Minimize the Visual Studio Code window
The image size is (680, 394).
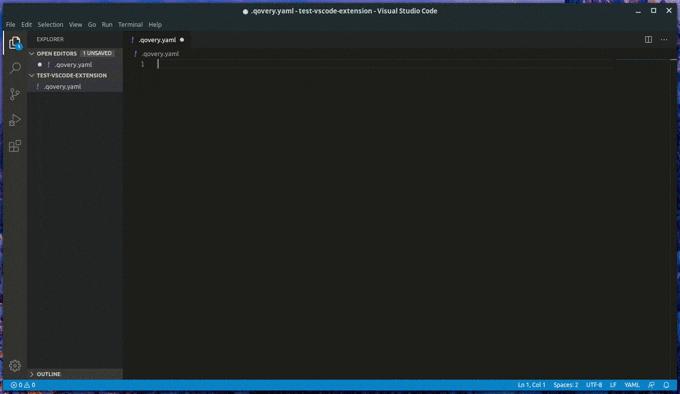pos(638,11)
